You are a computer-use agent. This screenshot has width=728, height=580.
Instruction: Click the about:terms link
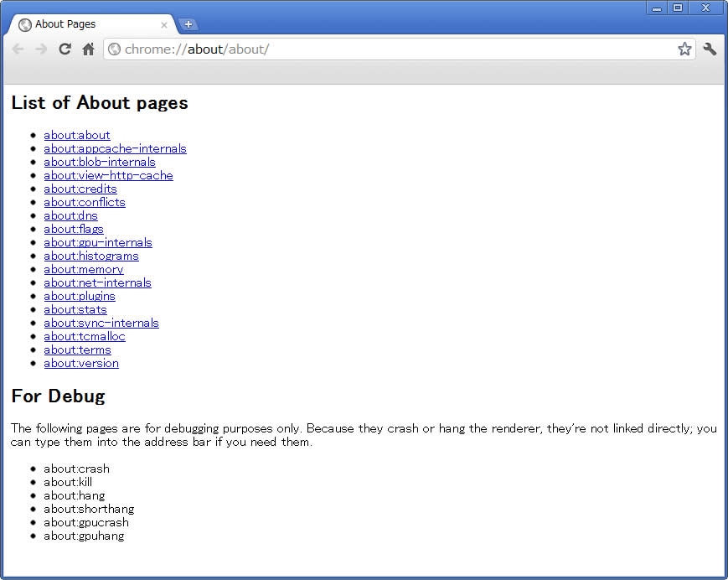click(78, 350)
